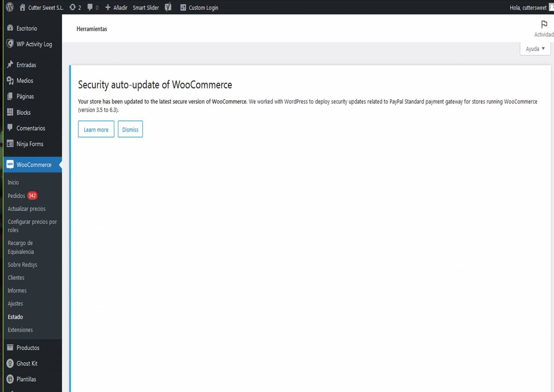Click the user avatar next to Hola, cuttersweet

551,7
